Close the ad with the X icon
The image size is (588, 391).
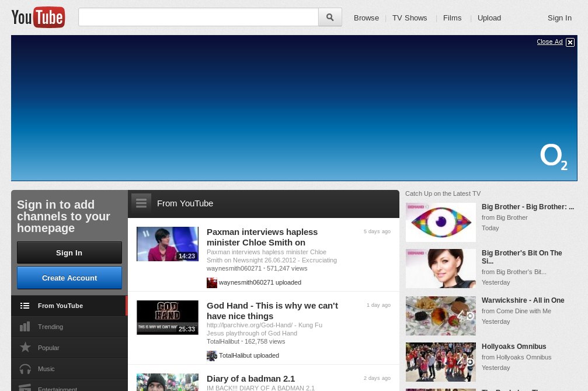(x=570, y=42)
